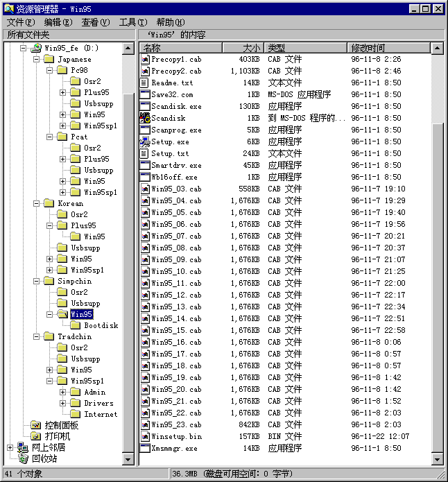Click folder tree scroll up arrow

[128, 49]
